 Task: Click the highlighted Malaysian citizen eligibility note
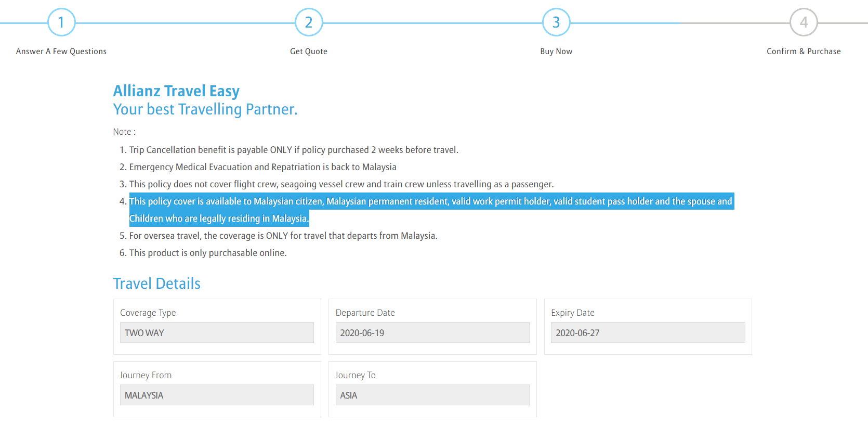point(431,210)
